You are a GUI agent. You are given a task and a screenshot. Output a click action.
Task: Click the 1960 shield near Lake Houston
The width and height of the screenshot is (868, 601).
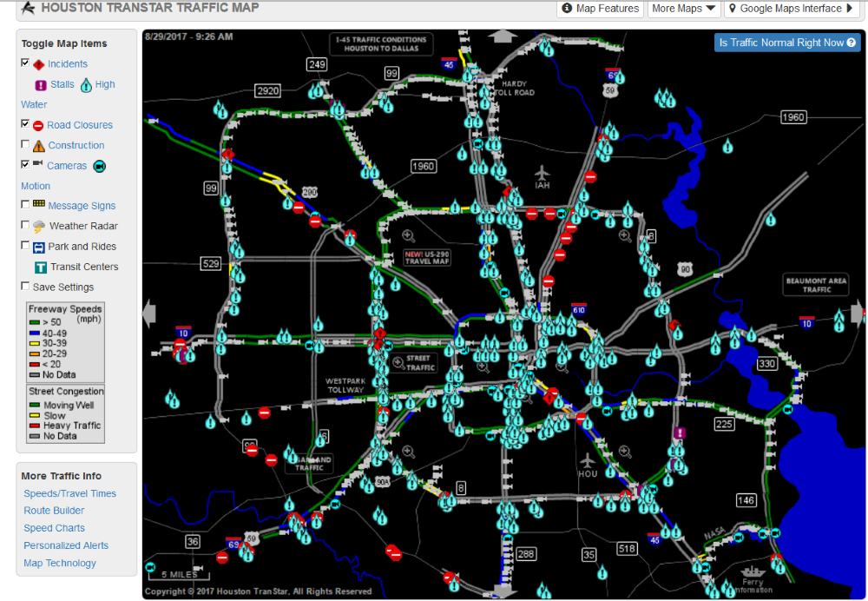click(x=792, y=117)
